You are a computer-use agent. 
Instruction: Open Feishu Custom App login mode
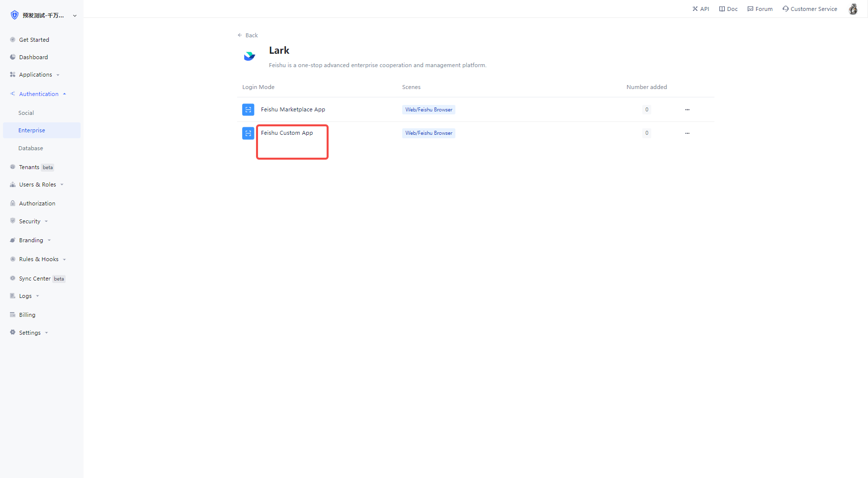[x=287, y=133]
